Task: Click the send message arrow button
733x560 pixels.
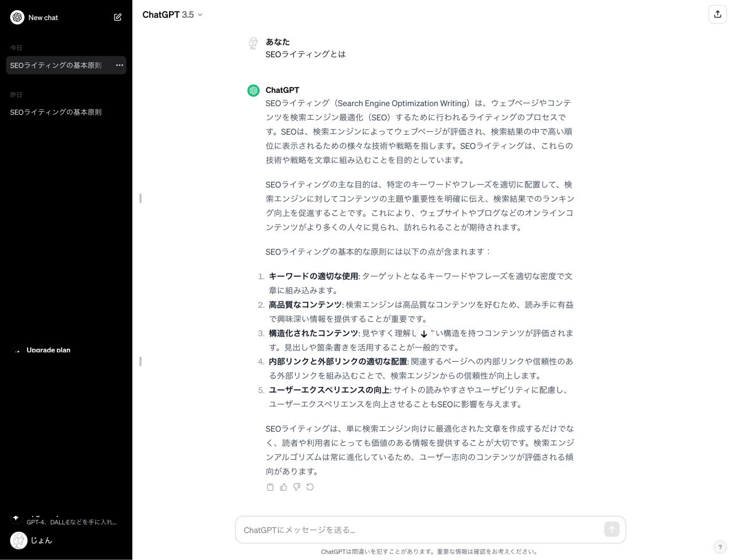Action: 612,530
